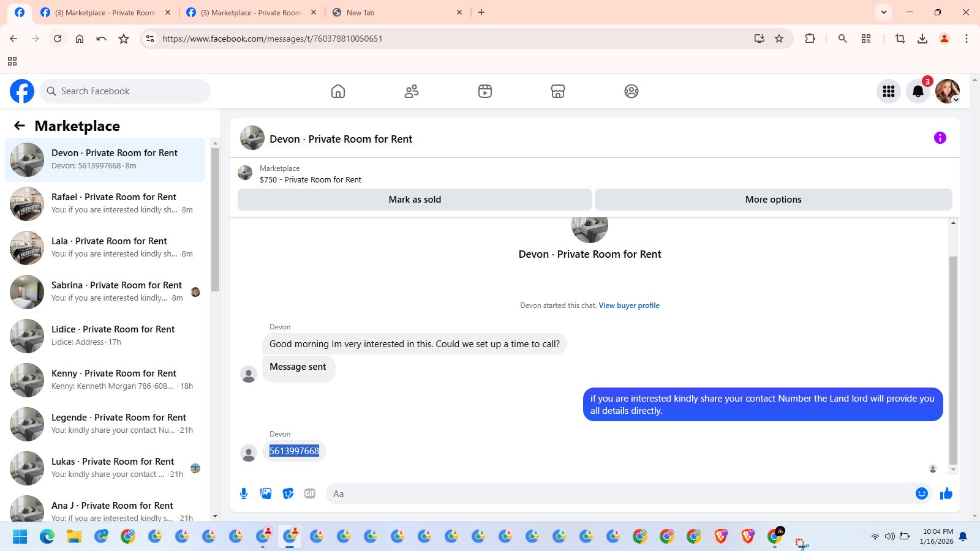Switch to the second Marketplace browser tab
The image size is (980, 551).
(251, 12)
